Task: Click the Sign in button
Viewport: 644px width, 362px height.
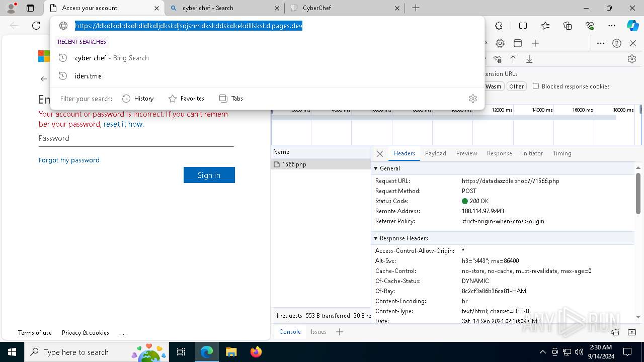Action: point(209,175)
